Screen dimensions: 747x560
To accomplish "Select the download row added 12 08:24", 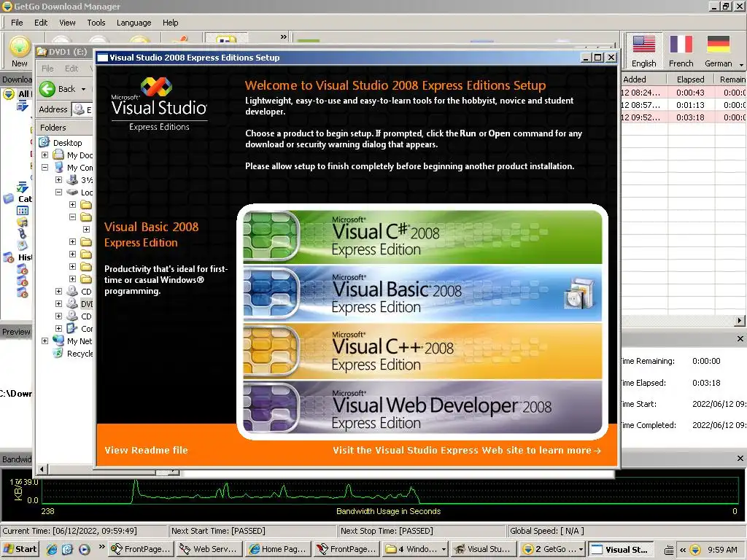I will (x=683, y=93).
